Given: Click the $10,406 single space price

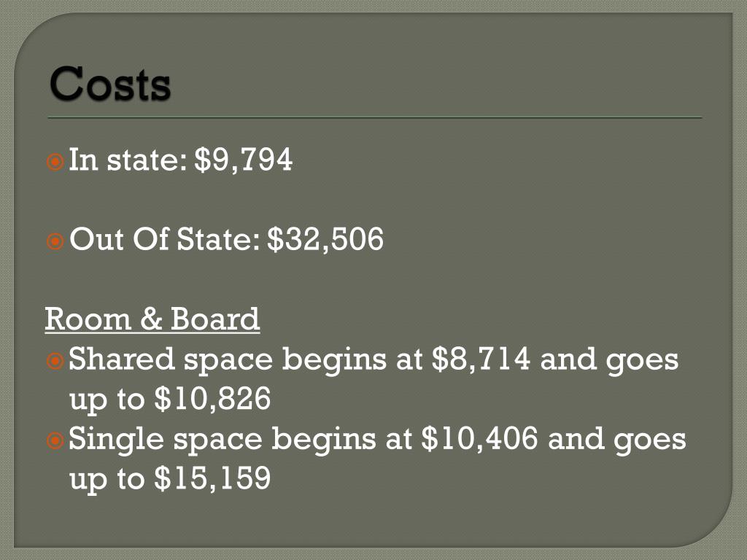Looking at the screenshot, I should pyautogui.click(x=479, y=439).
